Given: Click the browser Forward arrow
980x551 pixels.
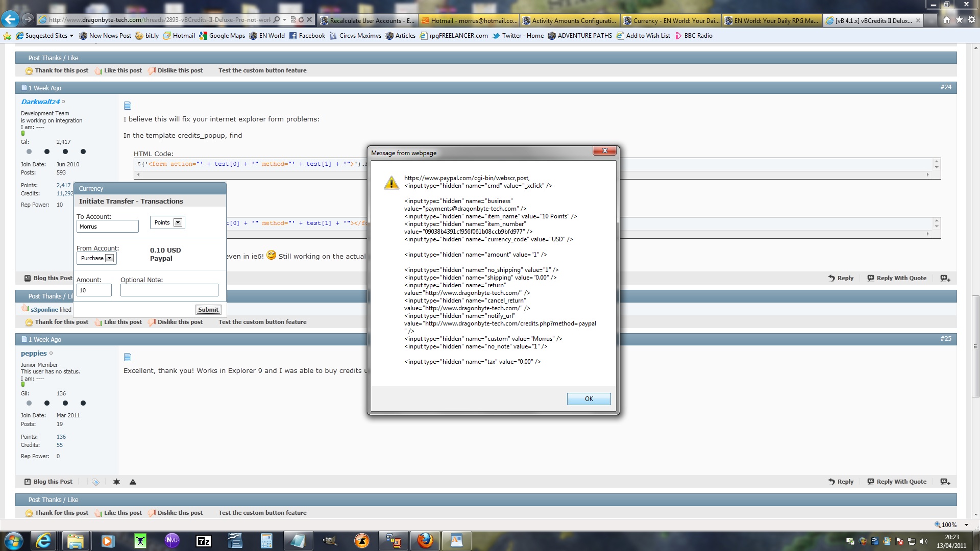Looking at the screenshot, I should pos(28,19).
